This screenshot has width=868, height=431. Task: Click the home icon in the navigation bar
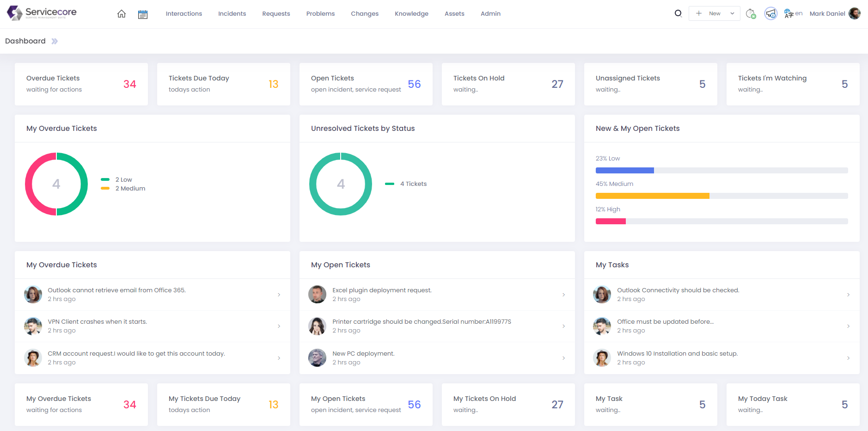click(121, 13)
